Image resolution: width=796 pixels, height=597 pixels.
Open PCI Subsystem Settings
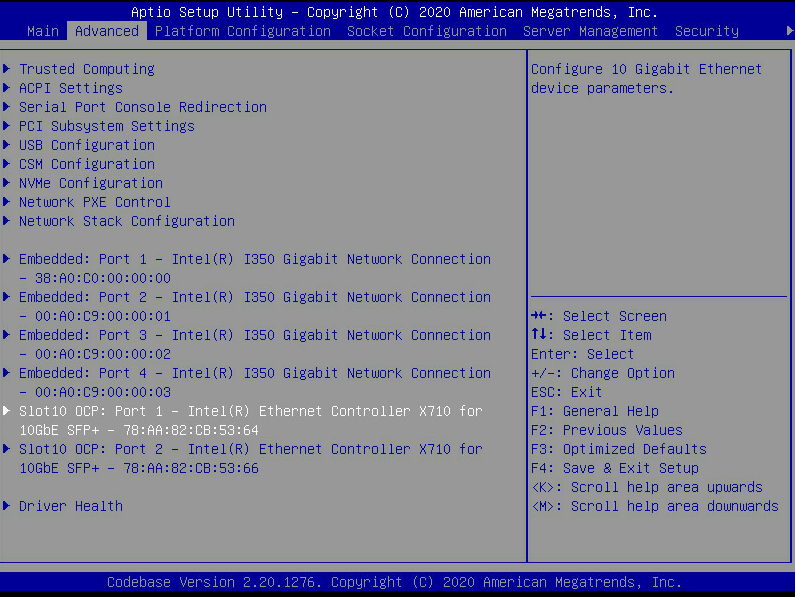(x=107, y=126)
